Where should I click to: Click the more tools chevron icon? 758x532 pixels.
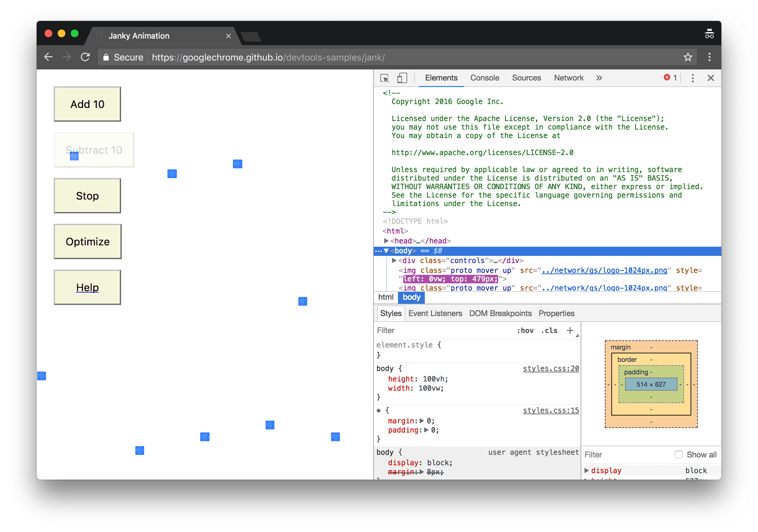[599, 78]
